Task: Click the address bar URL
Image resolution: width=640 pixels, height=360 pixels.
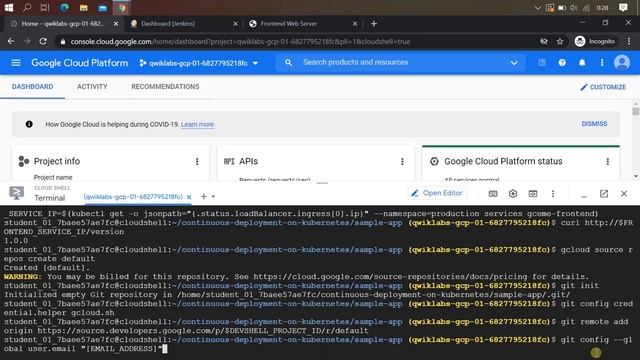Action: pos(240,42)
